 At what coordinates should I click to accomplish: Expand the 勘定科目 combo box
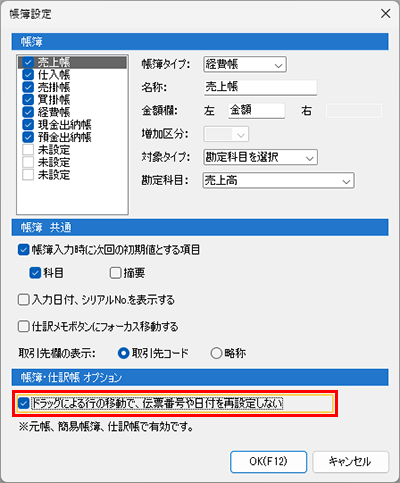278,181
